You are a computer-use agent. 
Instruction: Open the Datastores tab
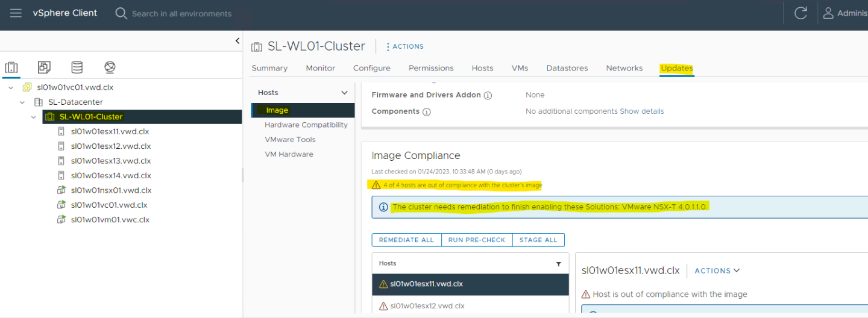(567, 68)
